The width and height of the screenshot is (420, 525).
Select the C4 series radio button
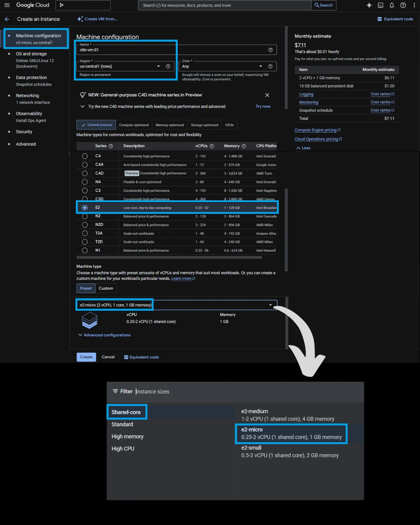click(85, 156)
